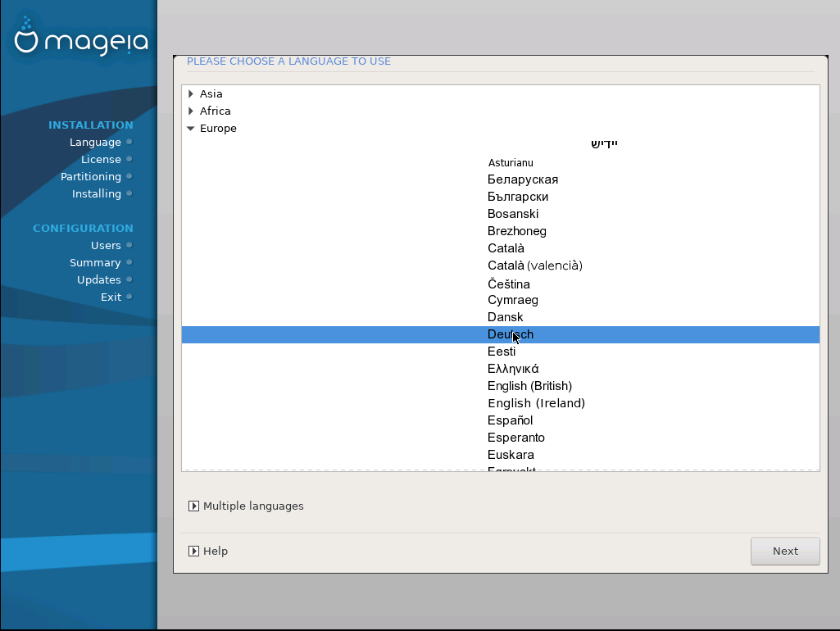Choose Català (valencià) entry
Viewport: 840px width, 631px height.
click(534, 266)
